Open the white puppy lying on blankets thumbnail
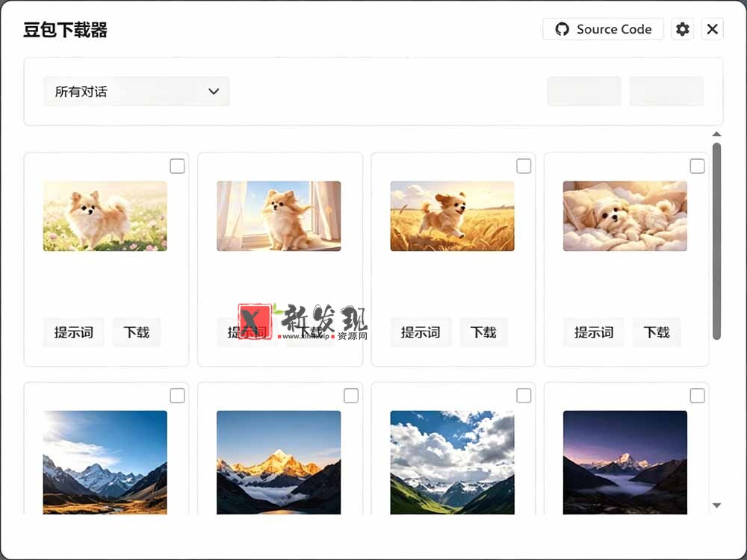The image size is (747, 560). [x=625, y=216]
